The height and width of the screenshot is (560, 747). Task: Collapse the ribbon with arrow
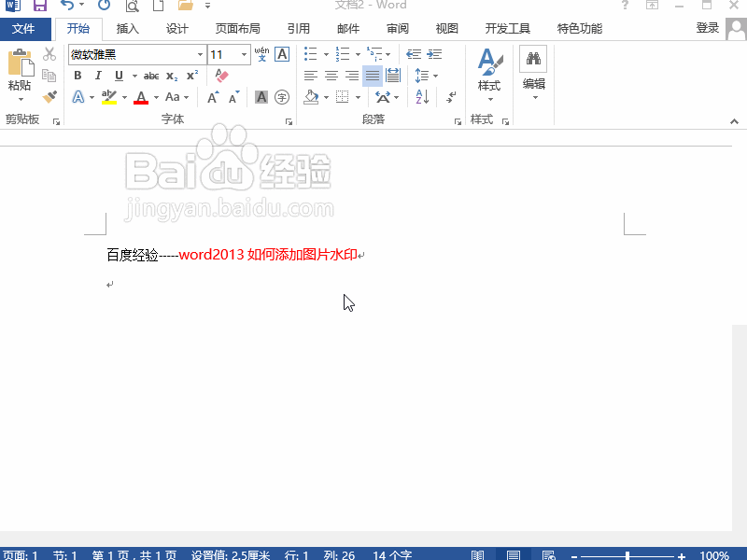734,121
